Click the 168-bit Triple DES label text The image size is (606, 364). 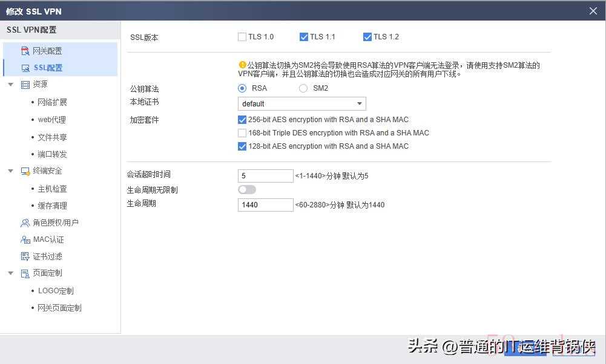[338, 133]
